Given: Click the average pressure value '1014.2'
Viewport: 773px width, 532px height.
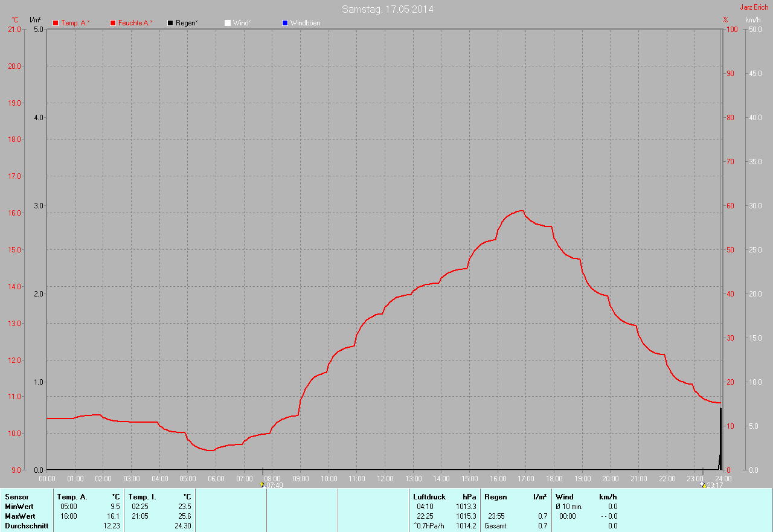Looking at the screenshot, I should click(x=466, y=526).
